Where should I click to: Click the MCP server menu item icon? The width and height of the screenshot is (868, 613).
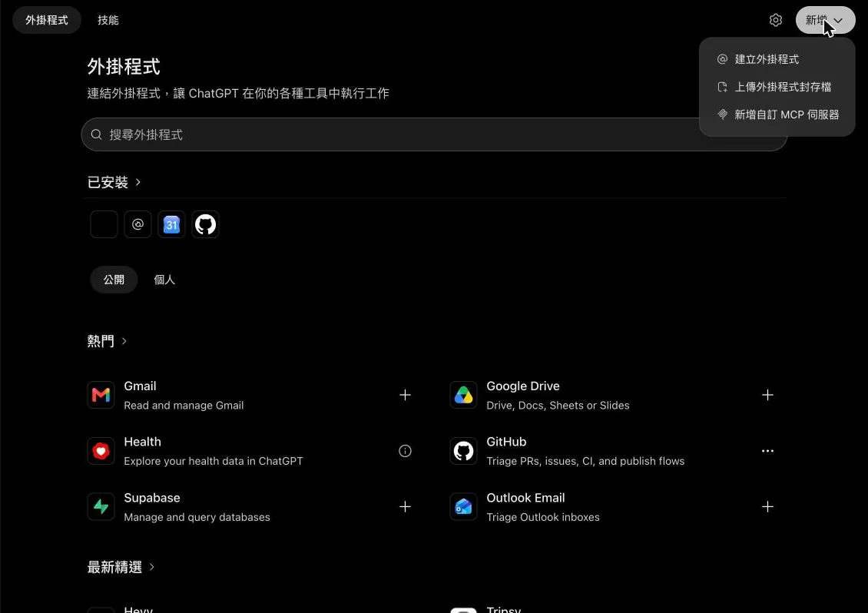[x=722, y=114]
